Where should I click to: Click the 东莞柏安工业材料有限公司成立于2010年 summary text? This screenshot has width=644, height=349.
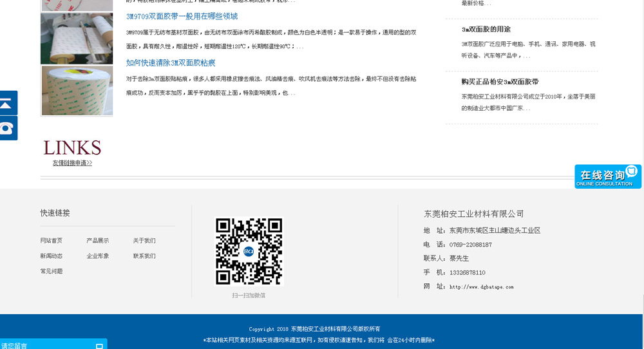click(x=528, y=102)
